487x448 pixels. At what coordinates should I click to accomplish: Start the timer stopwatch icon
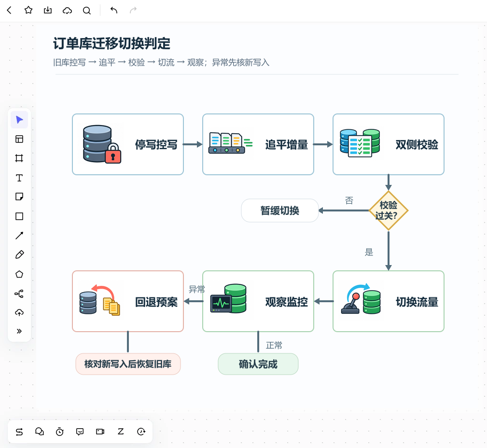point(60,432)
